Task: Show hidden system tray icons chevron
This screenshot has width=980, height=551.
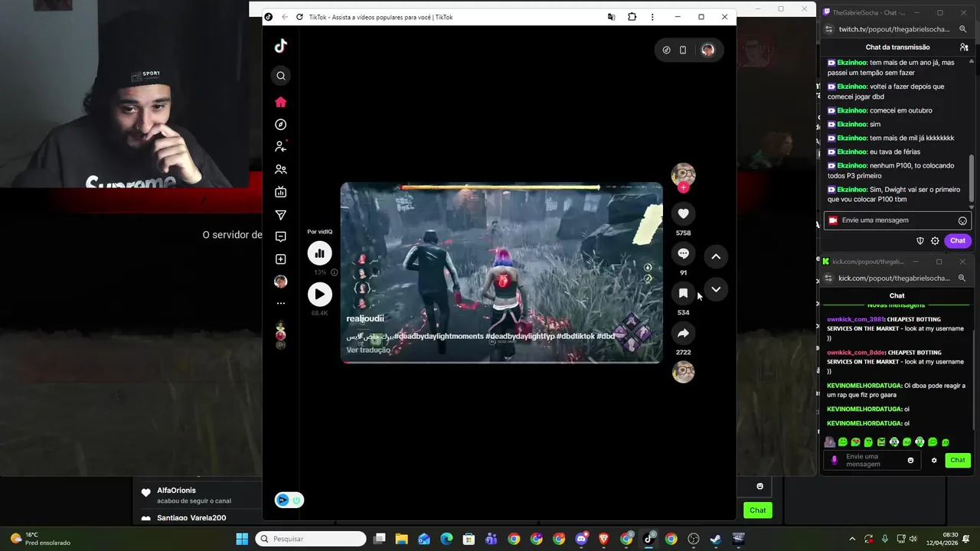Action: (852, 539)
